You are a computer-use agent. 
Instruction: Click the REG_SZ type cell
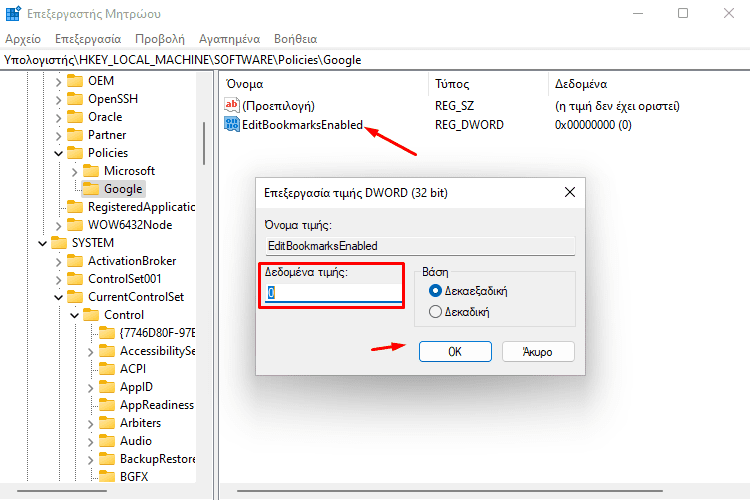point(454,106)
